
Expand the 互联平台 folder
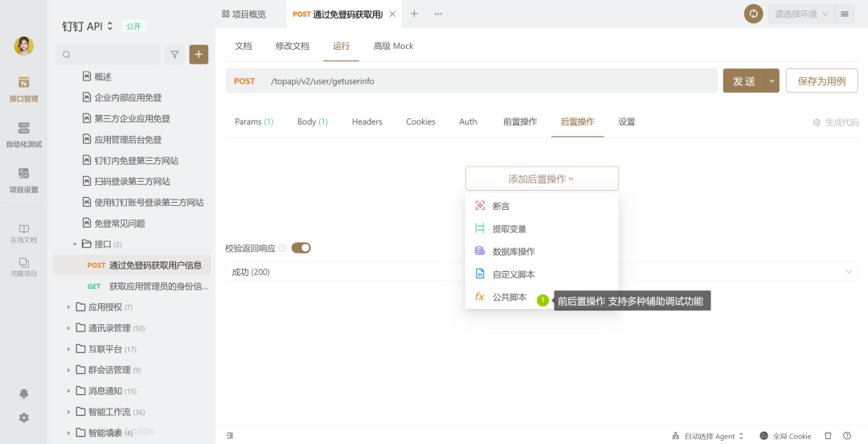coord(68,349)
